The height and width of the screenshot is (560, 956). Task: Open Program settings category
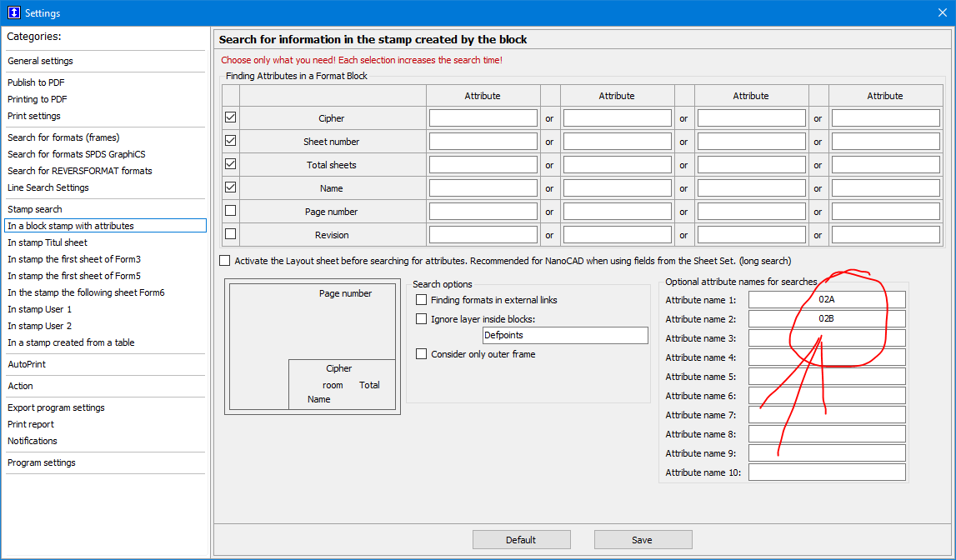coord(42,462)
